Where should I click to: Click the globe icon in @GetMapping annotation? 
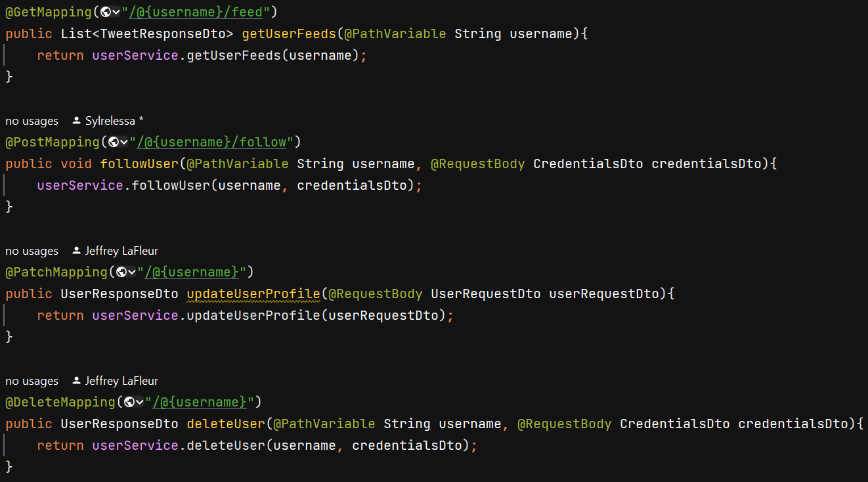pos(105,12)
